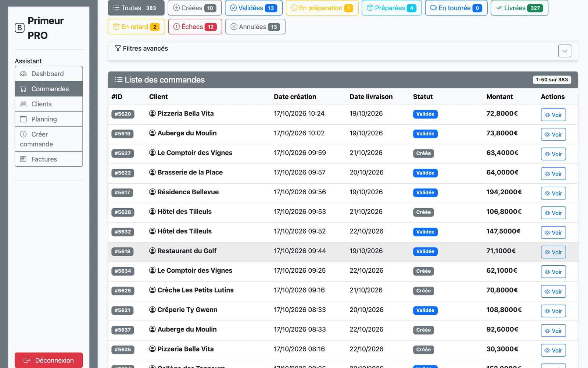
Task: Filter orders En retard
Action: pyautogui.click(x=136, y=26)
